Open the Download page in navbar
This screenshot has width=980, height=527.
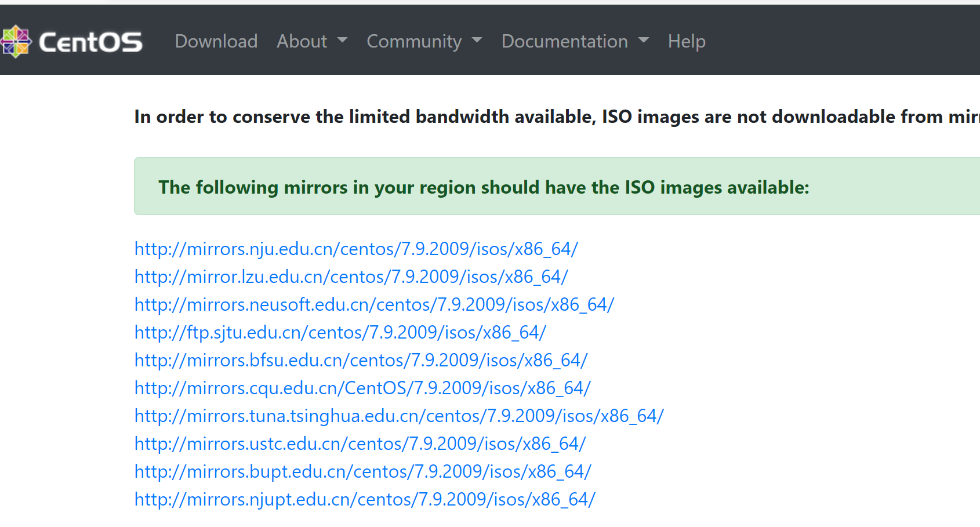point(216,41)
